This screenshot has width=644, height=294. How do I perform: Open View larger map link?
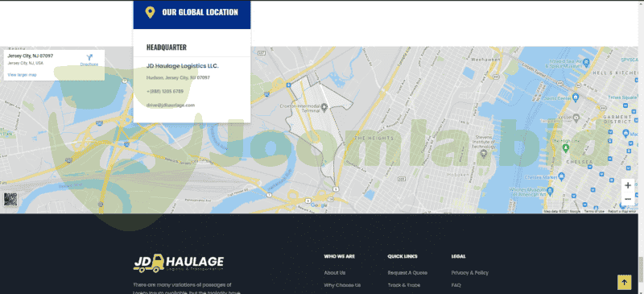coord(23,75)
